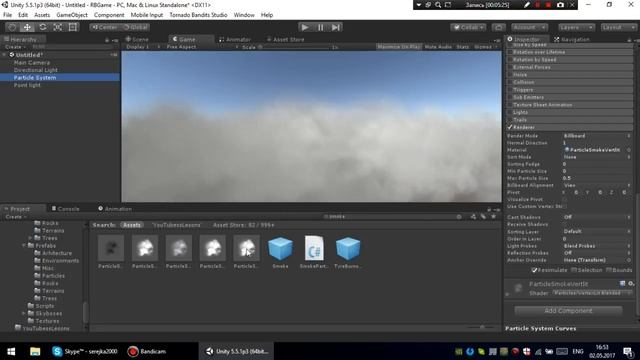This screenshot has height=360, width=640.
Task: Open the Account dropdown
Action: click(529, 27)
